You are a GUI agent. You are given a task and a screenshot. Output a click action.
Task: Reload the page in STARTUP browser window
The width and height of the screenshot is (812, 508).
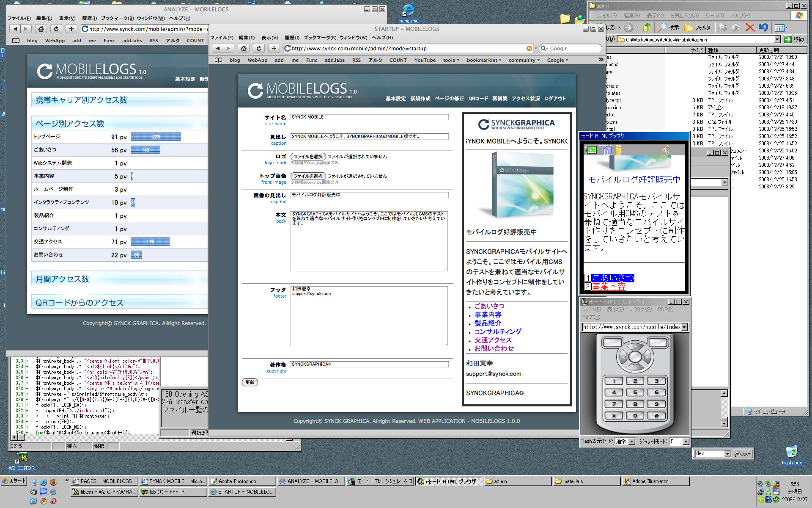point(259,48)
